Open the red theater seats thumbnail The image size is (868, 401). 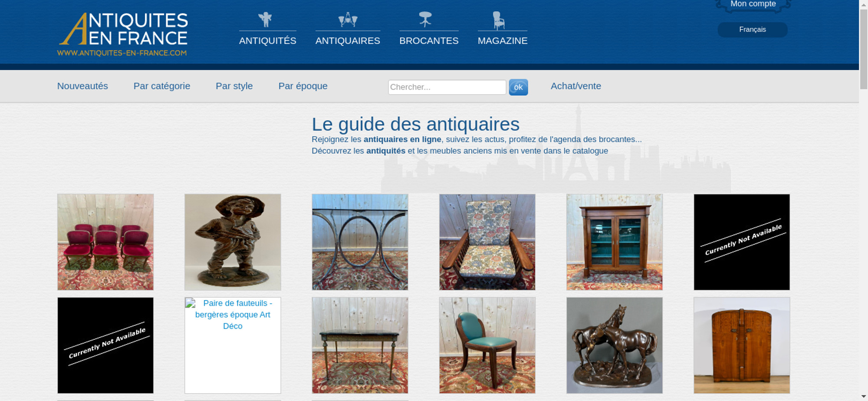click(105, 242)
